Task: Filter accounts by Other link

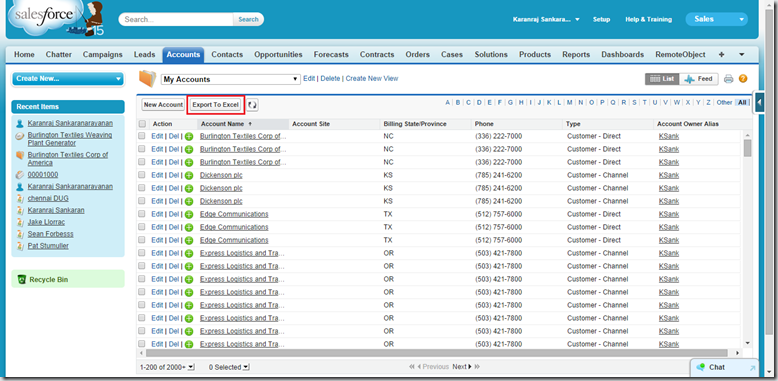Action: [724, 103]
